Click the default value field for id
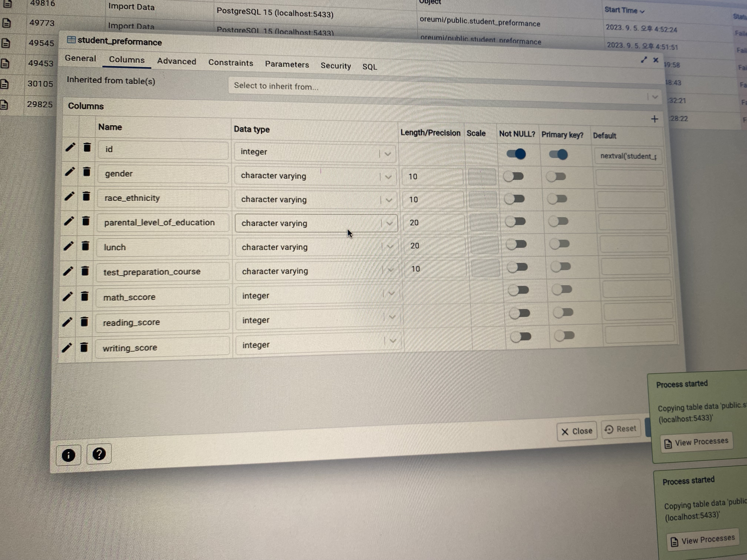Screen dimensions: 747x560 click(x=628, y=156)
